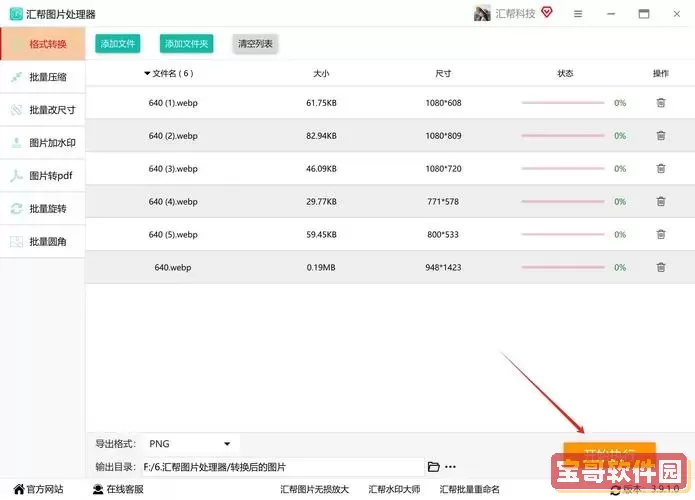Click the 批量旋转 rotate icon
This screenshot has width=695, height=500.
pos(17,209)
